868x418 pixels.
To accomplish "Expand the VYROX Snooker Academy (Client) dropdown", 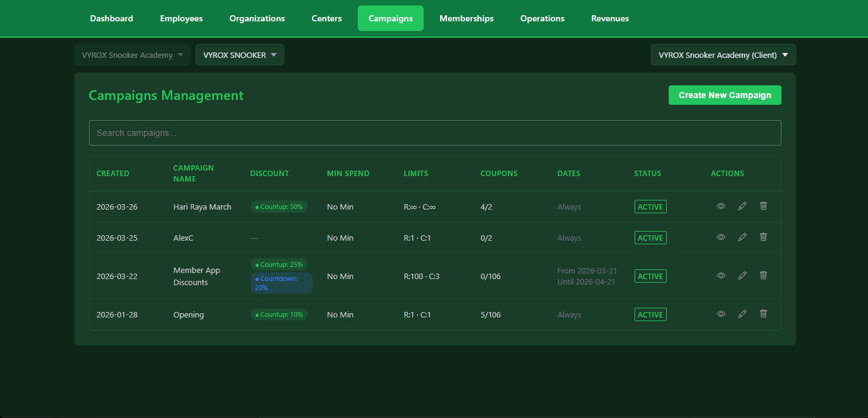I will coord(723,54).
